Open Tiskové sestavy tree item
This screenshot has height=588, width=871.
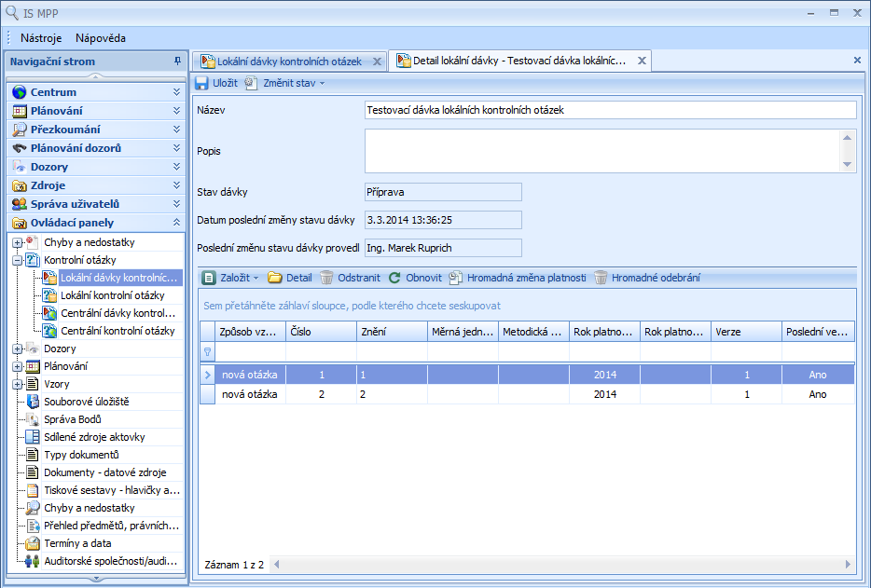(x=112, y=490)
